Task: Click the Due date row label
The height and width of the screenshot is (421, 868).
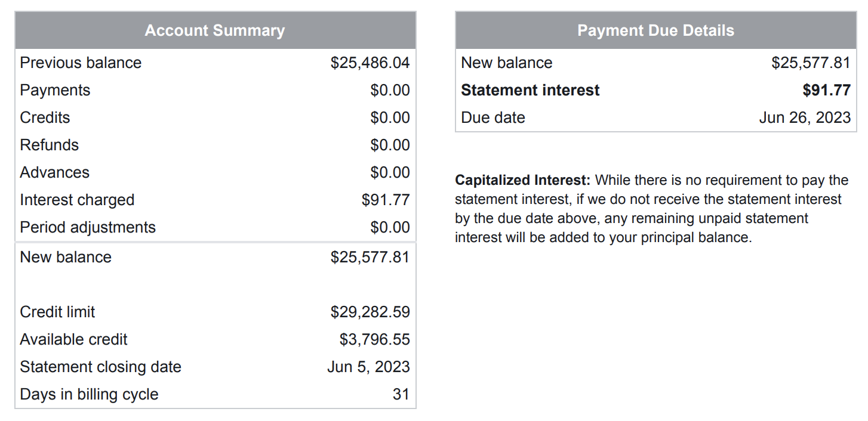Action: 493,117
